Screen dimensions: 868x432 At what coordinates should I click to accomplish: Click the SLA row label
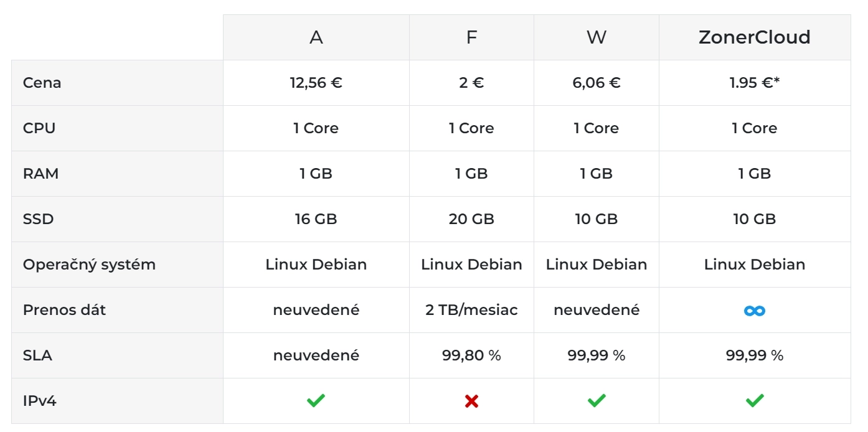pyautogui.click(x=37, y=355)
